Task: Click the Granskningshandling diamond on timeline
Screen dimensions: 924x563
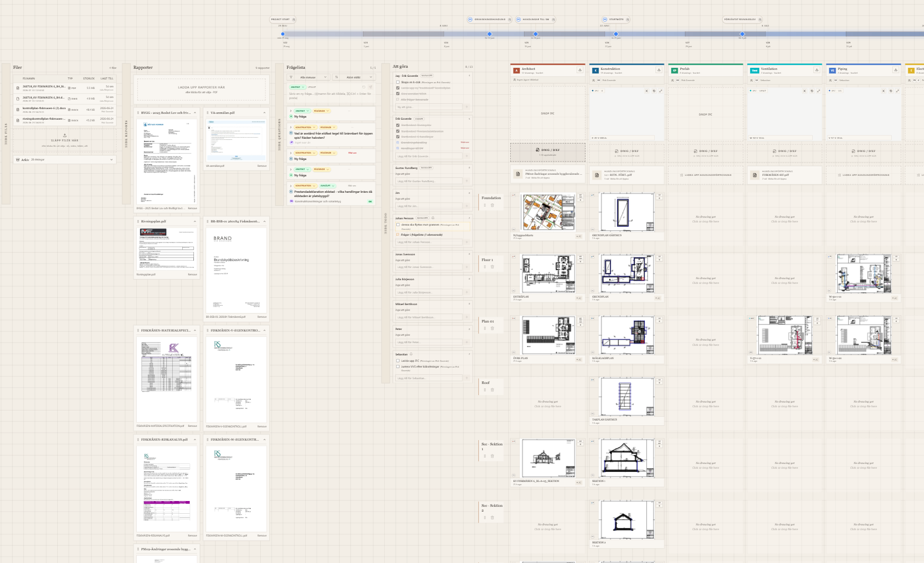Action: click(490, 34)
